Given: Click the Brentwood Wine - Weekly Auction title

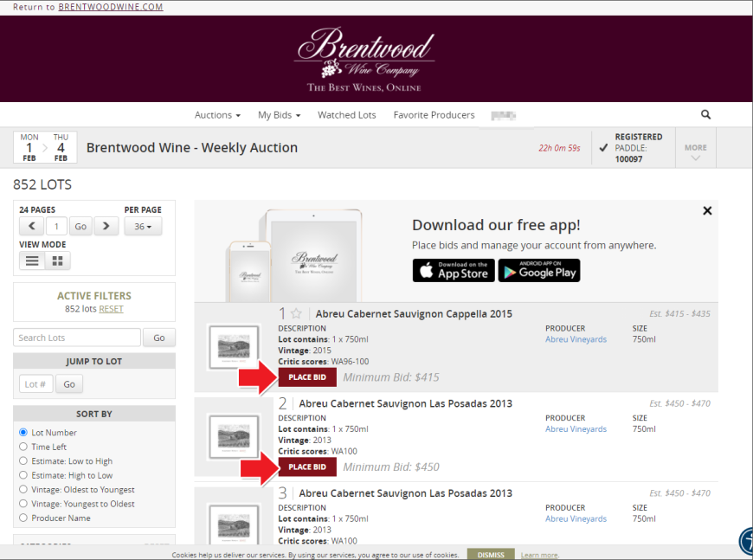Looking at the screenshot, I should 192,147.
